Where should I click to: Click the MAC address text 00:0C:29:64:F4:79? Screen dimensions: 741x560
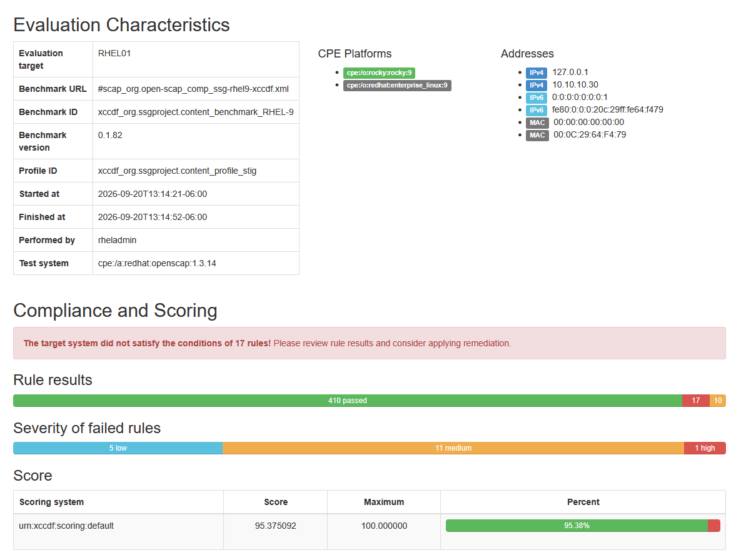coord(590,134)
